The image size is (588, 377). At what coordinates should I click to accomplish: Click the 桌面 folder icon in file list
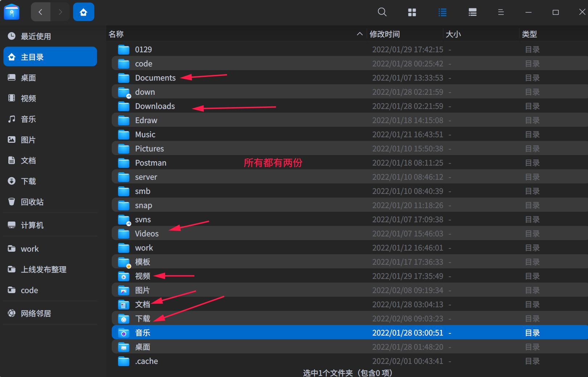tap(124, 347)
